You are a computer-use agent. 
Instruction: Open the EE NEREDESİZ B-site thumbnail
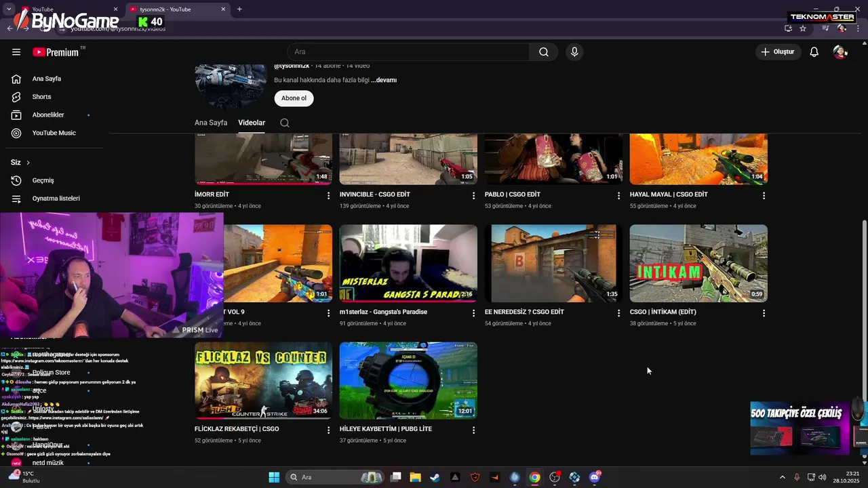[553, 263]
